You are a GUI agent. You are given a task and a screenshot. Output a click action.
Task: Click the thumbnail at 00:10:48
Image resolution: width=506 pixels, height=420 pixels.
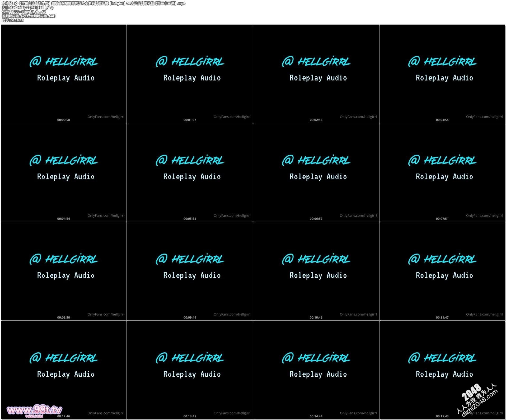pyautogui.click(x=316, y=271)
